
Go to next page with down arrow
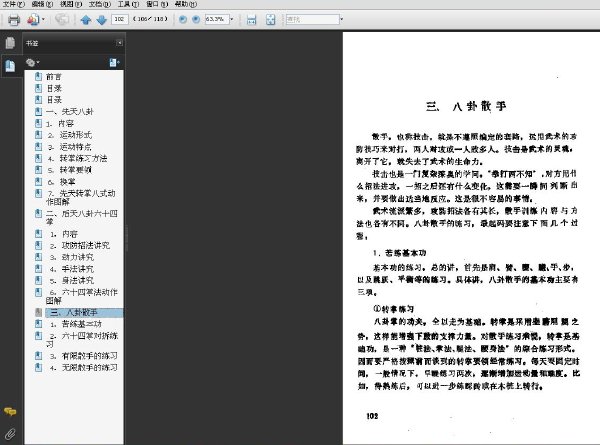pos(101,20)
